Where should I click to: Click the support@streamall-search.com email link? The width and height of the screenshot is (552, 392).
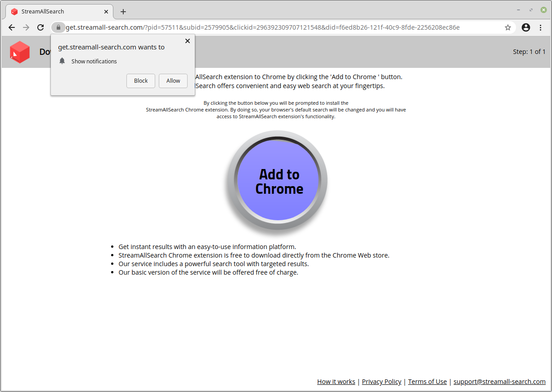click(x=499, y=382)
